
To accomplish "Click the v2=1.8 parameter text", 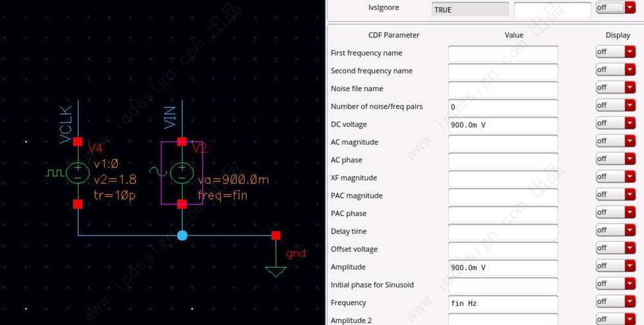I will point(115,180).
